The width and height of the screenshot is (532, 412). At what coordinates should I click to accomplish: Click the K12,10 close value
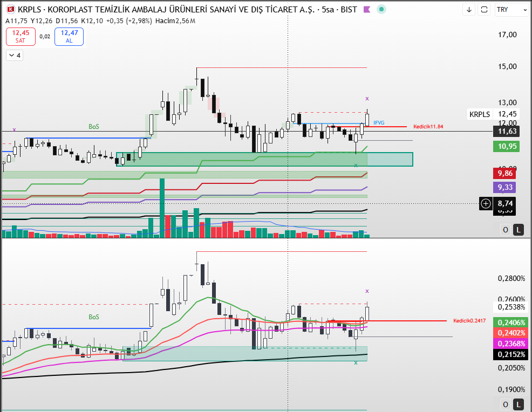click(92, 21)
